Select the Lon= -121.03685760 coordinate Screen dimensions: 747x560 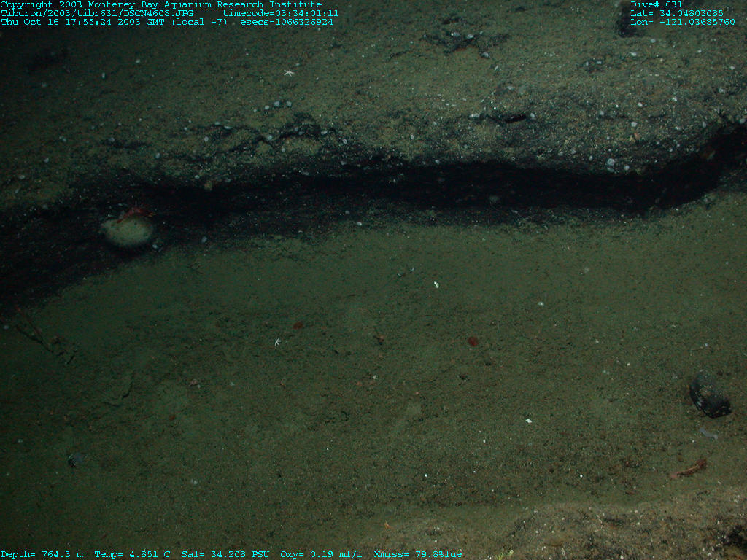682,22
